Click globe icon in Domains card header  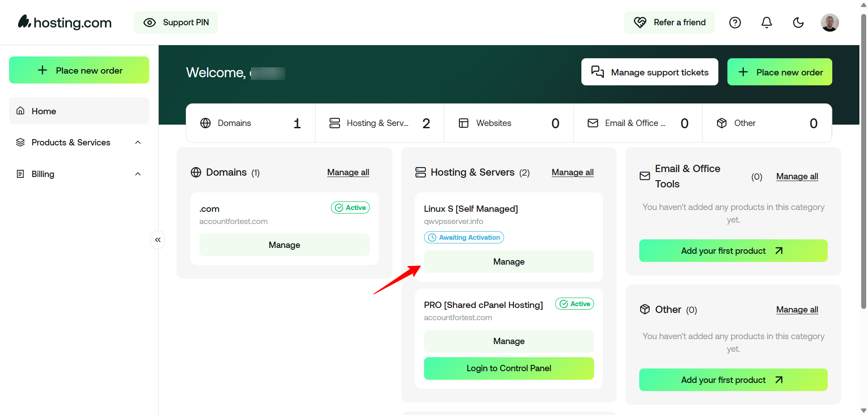coord(196,172)
